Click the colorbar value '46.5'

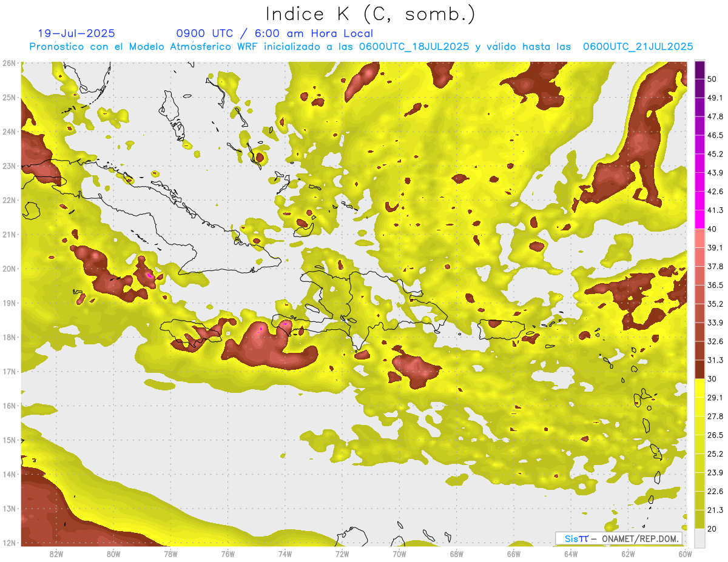tap(715, 135)
